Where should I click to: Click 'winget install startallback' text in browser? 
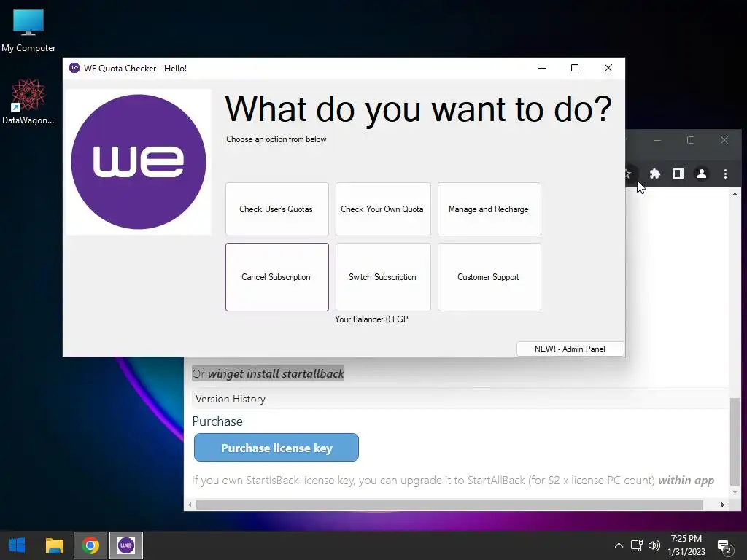point(276,374)
